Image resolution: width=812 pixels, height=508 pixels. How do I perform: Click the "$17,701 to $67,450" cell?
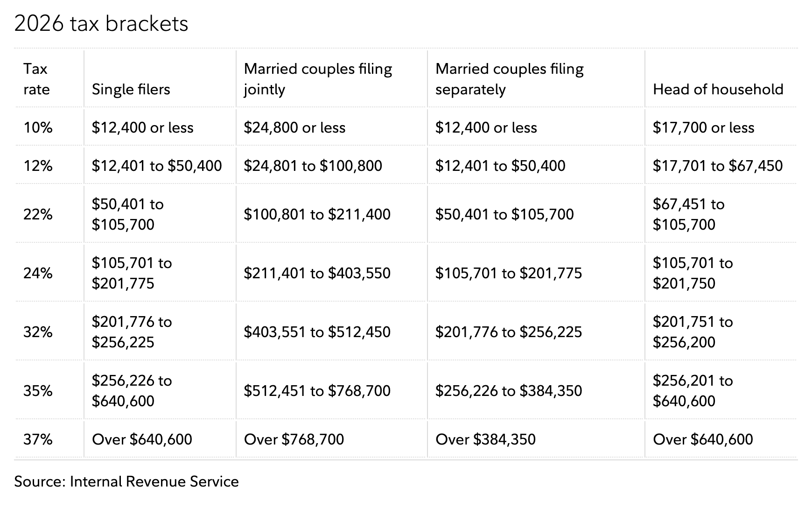pyautogui.click(x=717, y=166)
